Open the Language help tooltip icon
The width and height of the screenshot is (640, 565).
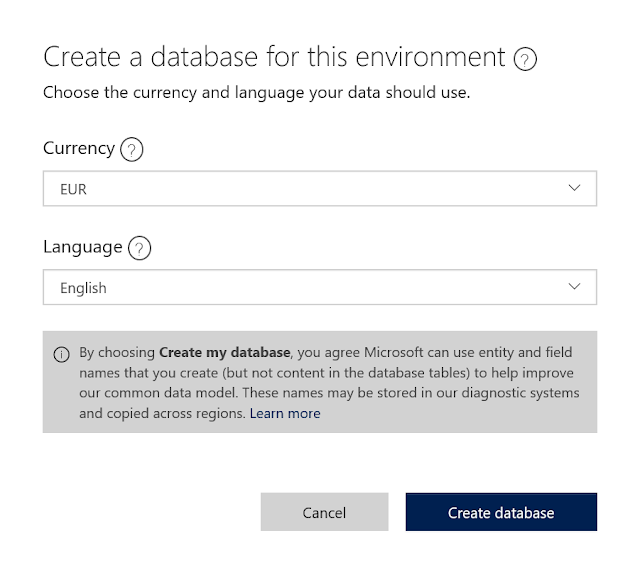(x=139, y=248)
